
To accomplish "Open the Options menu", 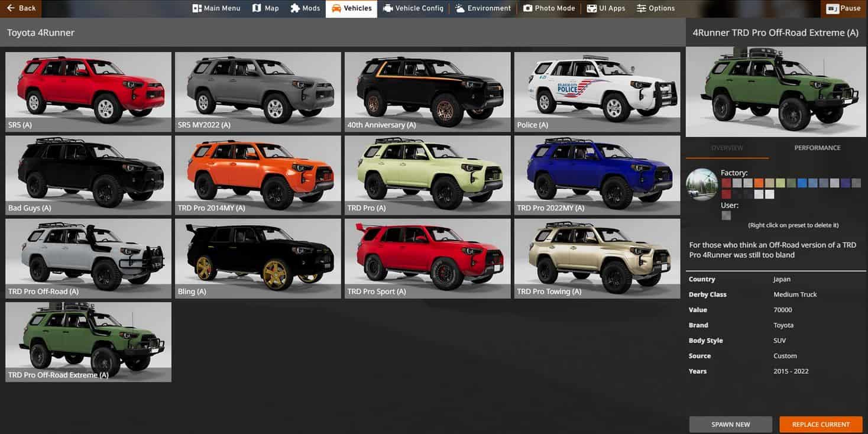I will click(656, 8).
